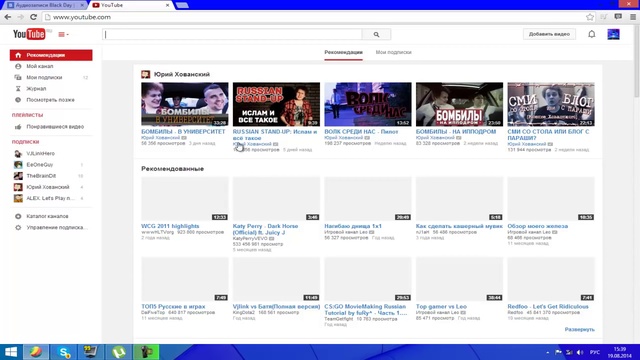Image resolution: width=640 pixels, height=360 pixels.
Task: Open Skype from the taskbar
Action: tap(63, 352)
